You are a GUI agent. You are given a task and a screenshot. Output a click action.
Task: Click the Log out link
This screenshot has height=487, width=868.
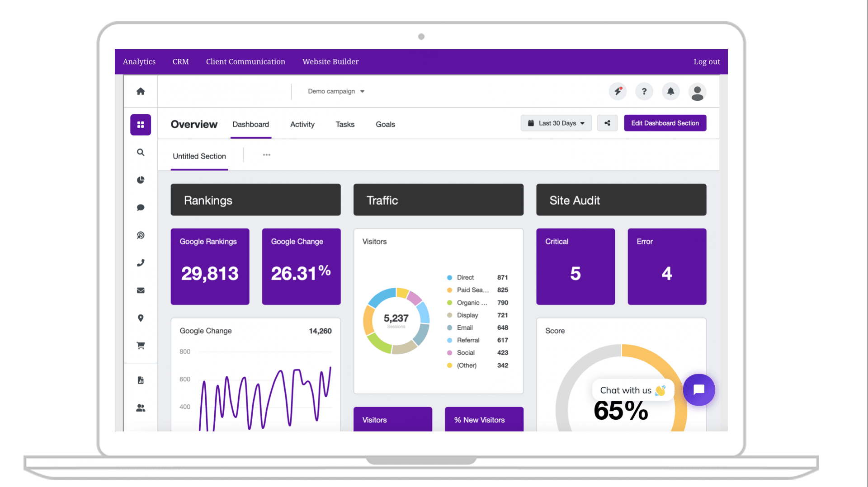[x=707, y=61]
